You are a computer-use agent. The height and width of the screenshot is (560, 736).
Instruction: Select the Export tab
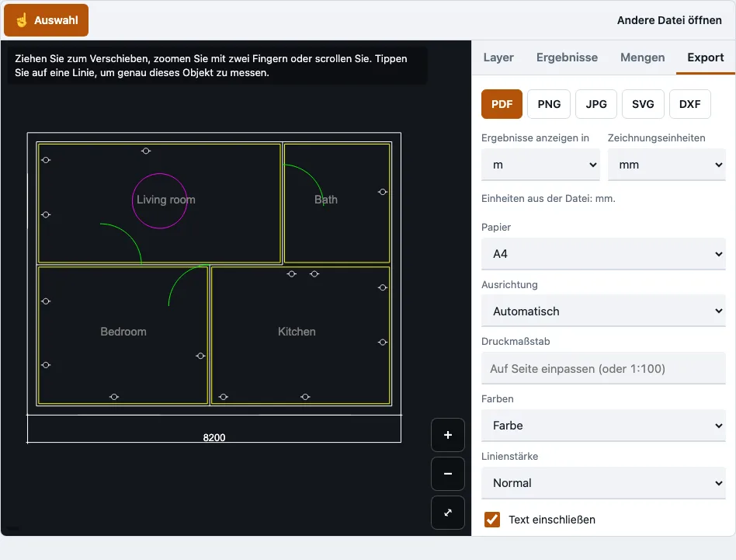(x=705, y=57)
